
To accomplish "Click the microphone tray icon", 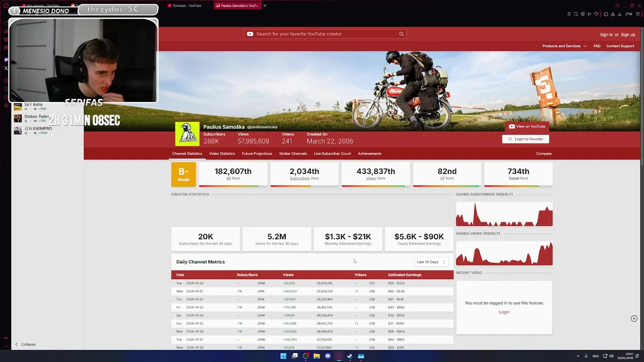I will 586,356.
